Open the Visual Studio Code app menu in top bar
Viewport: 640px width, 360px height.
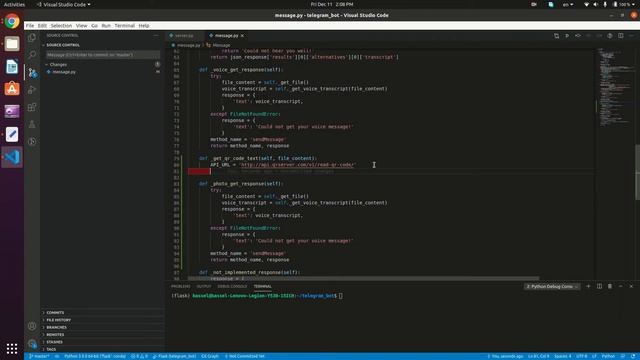pos(64,4)
